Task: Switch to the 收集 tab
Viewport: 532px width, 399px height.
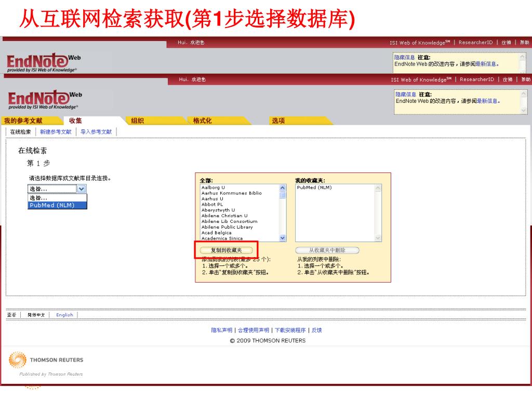Action: point(75,121)
